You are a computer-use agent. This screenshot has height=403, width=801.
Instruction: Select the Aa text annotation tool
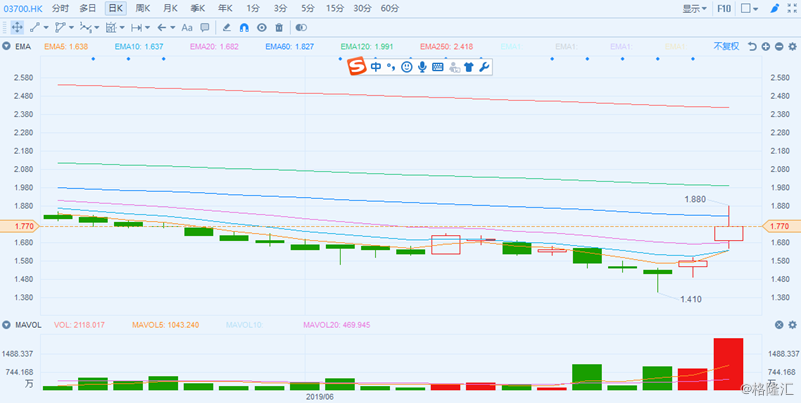tap(187, 27)
